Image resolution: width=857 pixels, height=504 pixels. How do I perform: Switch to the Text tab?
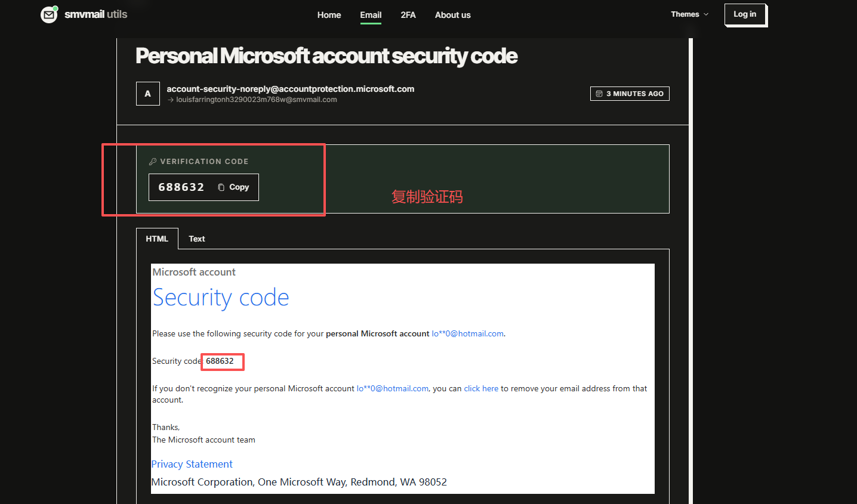[x=197, y=239]
